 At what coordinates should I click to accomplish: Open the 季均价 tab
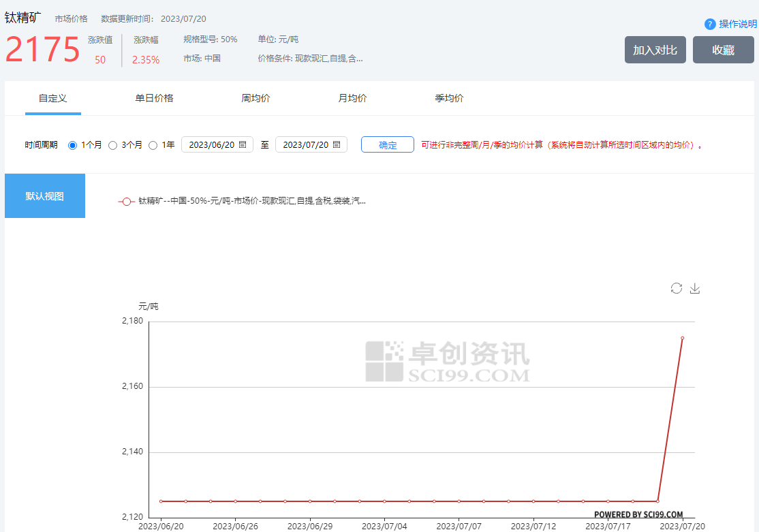449,98
